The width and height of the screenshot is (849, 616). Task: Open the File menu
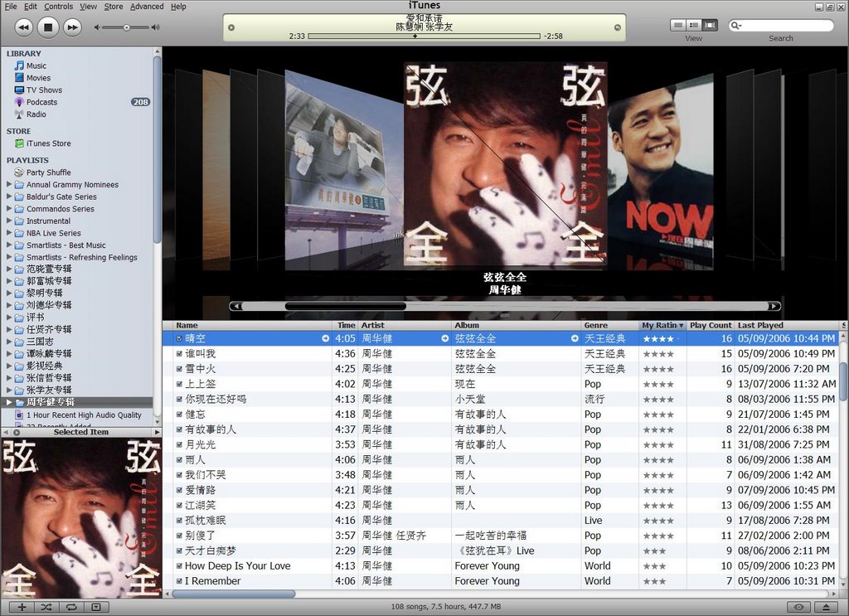(11, 7)
